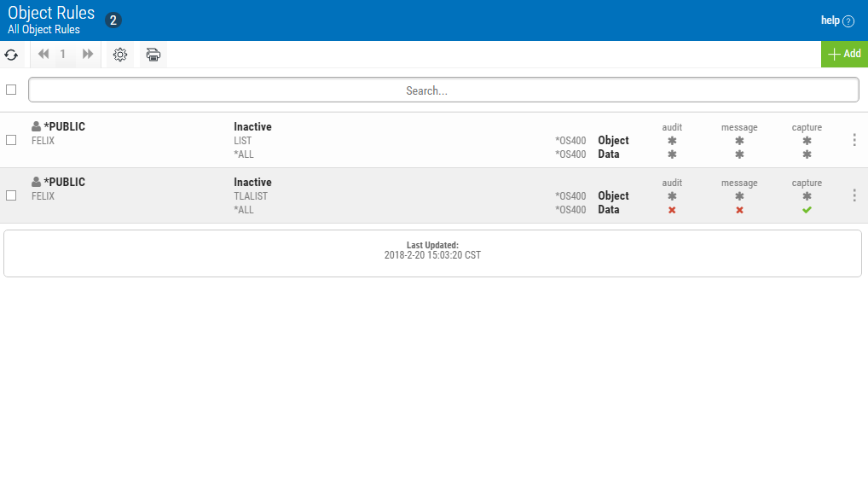Click the audit asterisk for LIST Object row

point(672,141)
